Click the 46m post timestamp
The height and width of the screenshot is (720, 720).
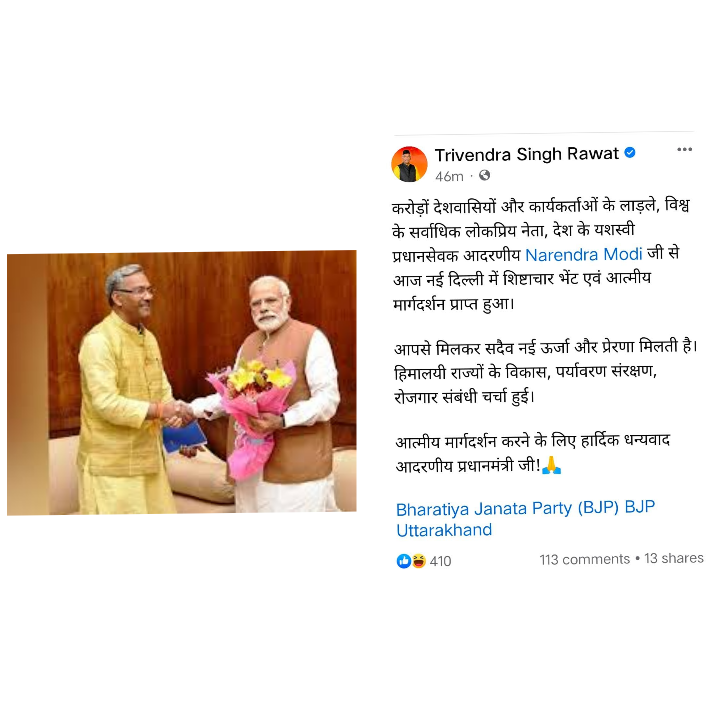[x=449, y=176]
